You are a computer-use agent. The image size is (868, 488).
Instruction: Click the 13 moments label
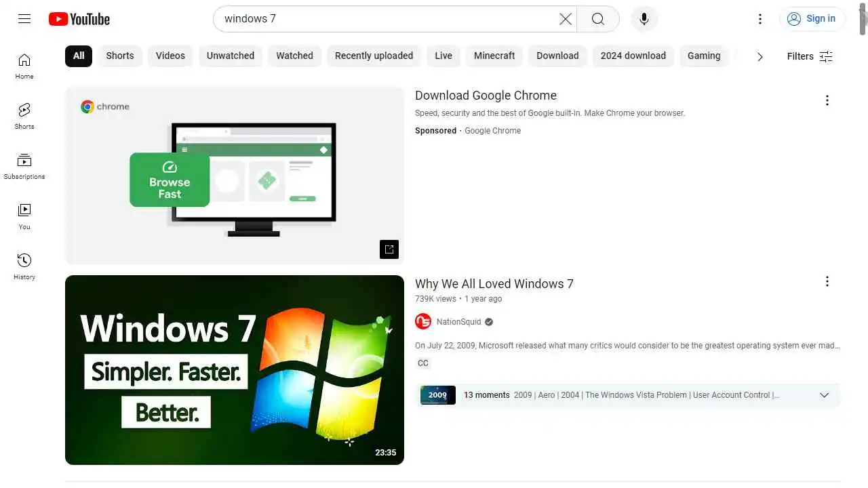pyautogui.click(x=486, y=395)
